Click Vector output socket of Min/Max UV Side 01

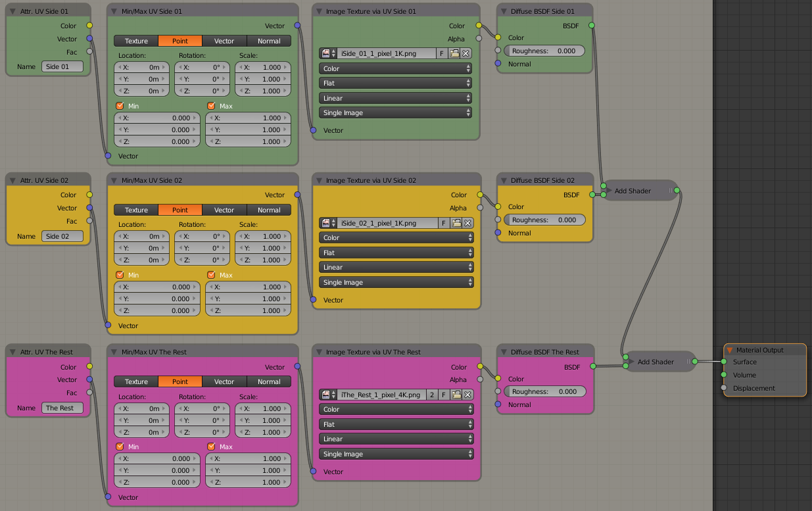click(297, 26)
